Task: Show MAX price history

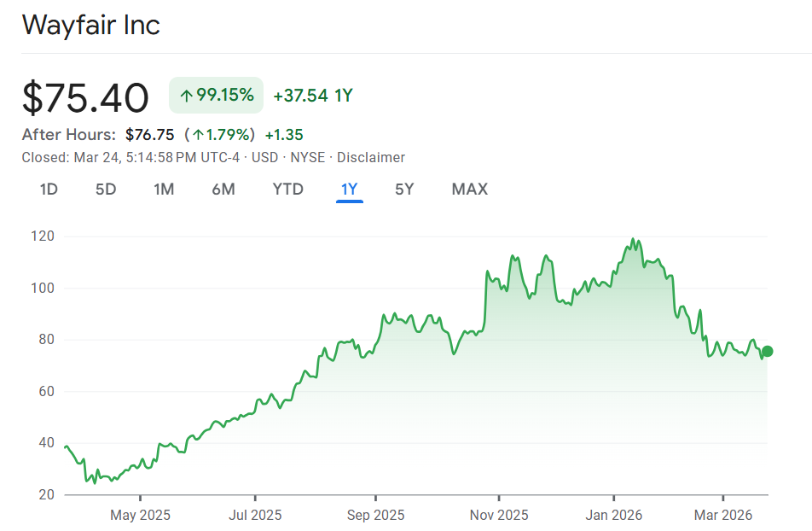Action: [470, 190]
